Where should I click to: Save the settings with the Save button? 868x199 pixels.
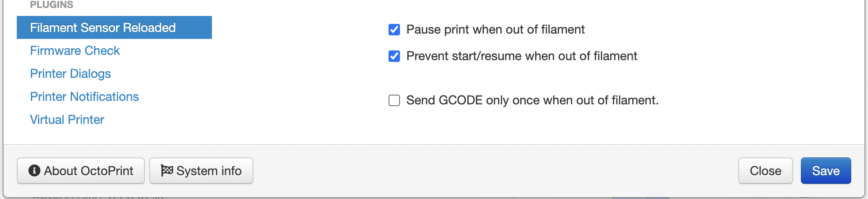click(x=826, y=171)
